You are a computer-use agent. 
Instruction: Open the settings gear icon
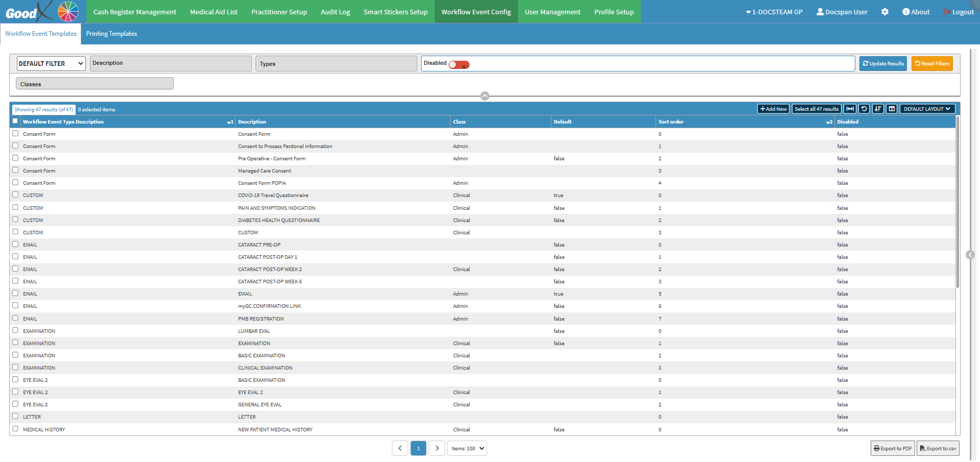tap(885, 12)
